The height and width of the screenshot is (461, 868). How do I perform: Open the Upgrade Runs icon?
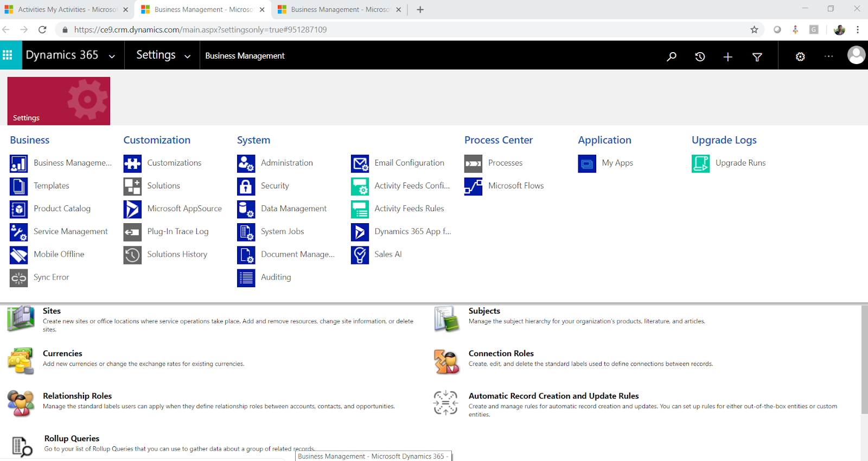700,163
